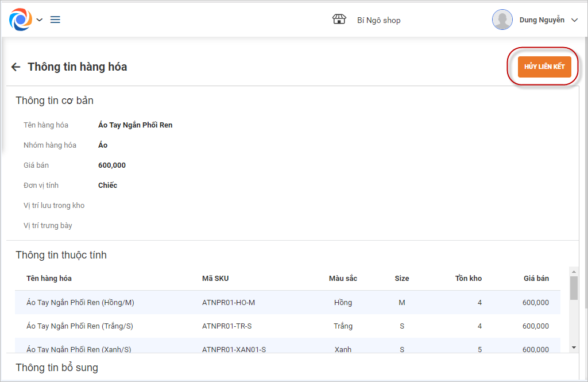The height and width of the screenshot is (382, 588).
Task: Click the user avatar picture
Action: (x=502, y=20)
